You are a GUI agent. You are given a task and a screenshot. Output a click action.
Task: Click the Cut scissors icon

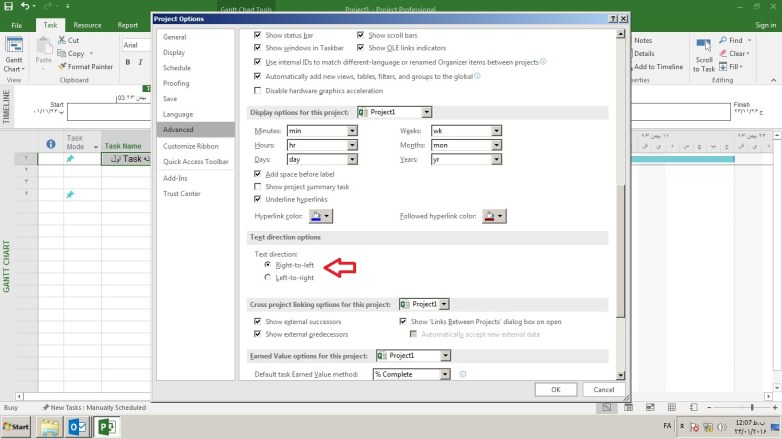pyautogui.click(x=61, y=40)
